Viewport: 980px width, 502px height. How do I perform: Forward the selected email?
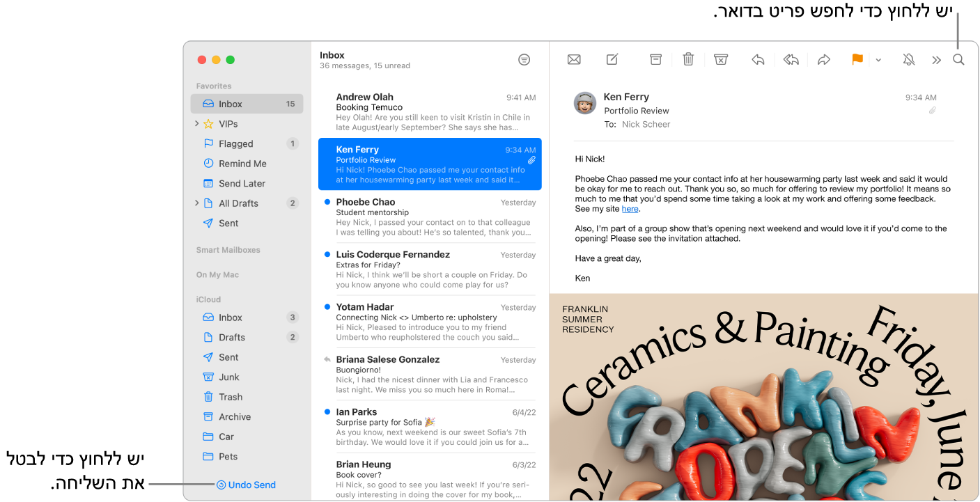pyautogui.click(x=824, y=60)
